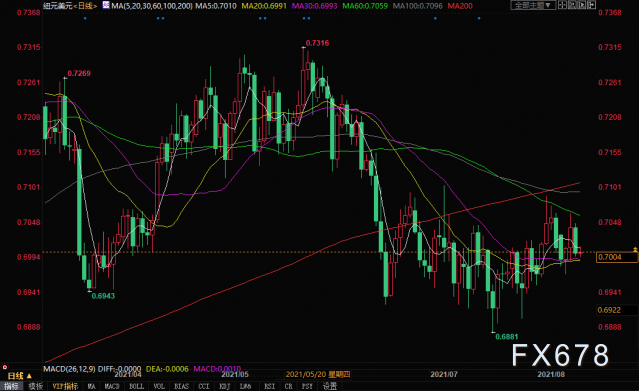This screenshot has width=640, height=391.
Task: Click the MACD(26,12,9) indicator label
Action: pos(69,369)
